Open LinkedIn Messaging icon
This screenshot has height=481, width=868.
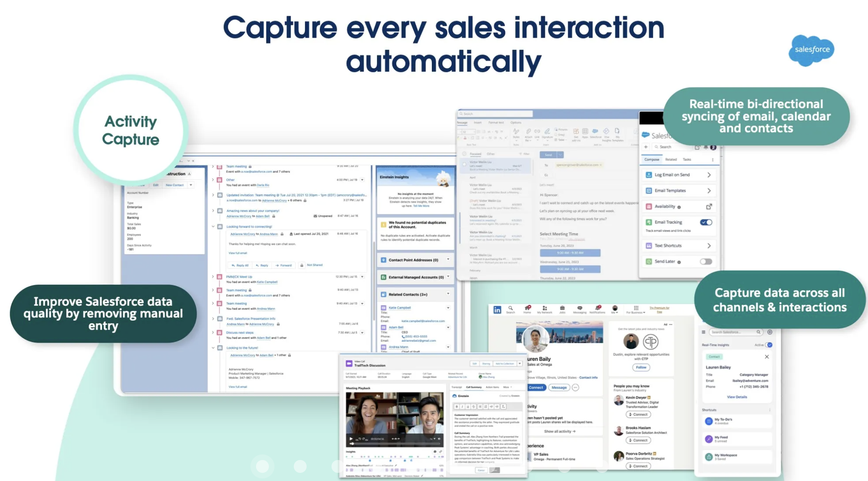click(x=579, y=309)
